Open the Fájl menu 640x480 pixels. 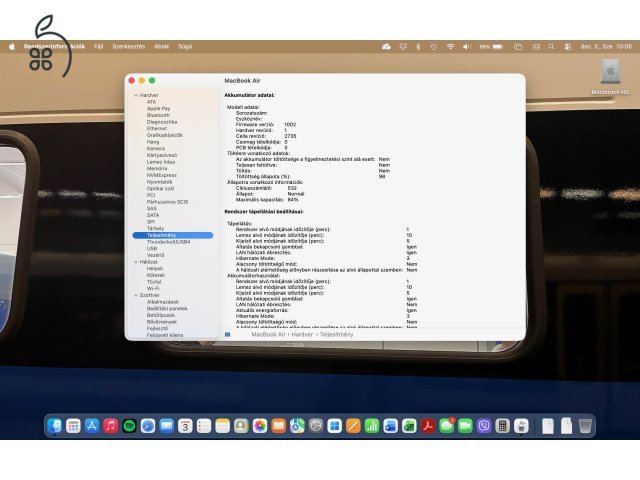pyautogui.click(x=98, y=47)
